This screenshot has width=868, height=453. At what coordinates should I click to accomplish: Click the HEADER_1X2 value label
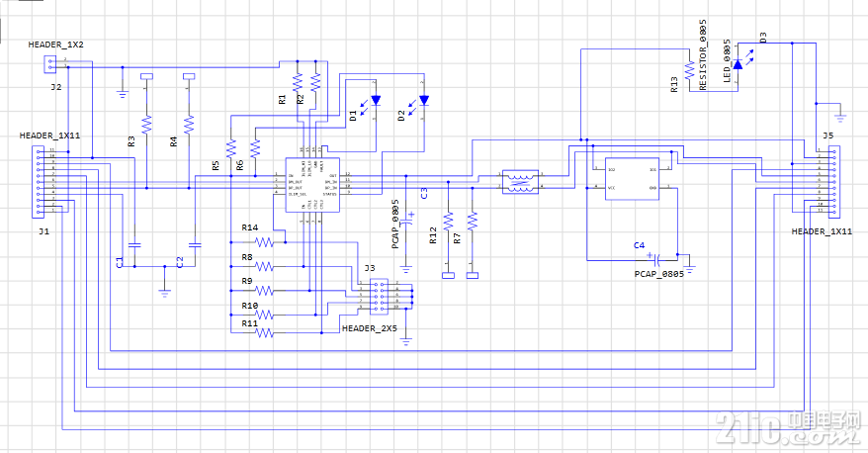(x=56, y=45)
